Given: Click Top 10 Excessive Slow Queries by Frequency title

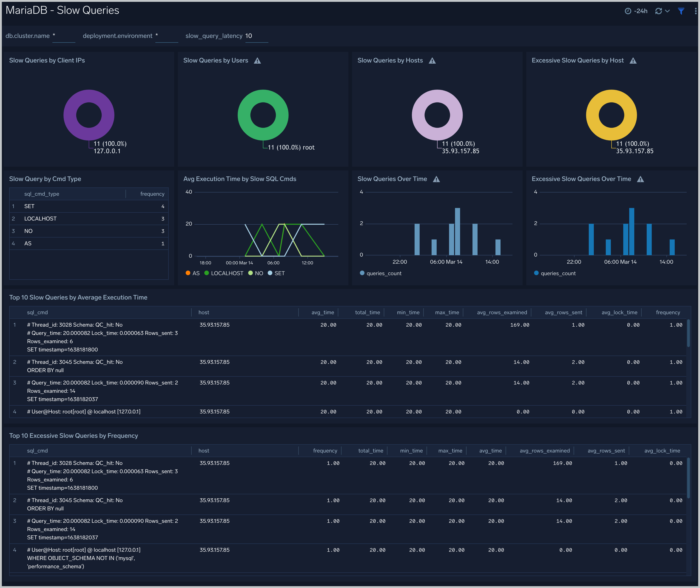Looking at the screenshot, I should click(73, 436).
